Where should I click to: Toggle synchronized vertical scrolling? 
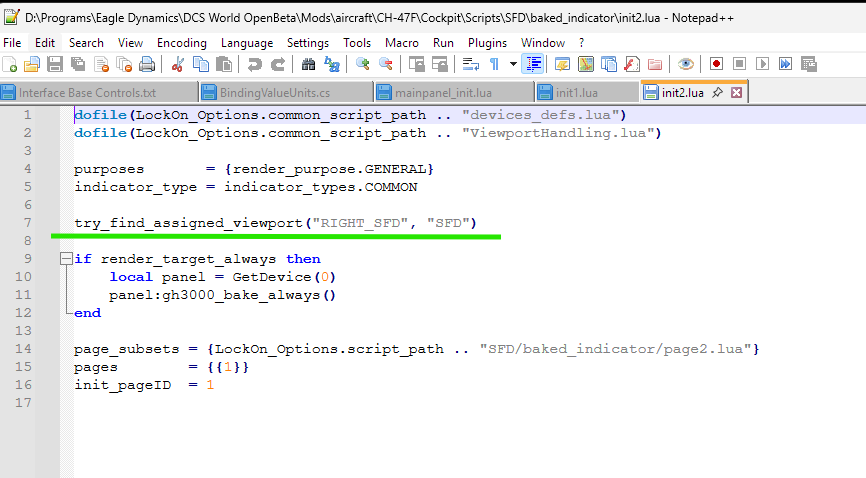click(416, 64)
